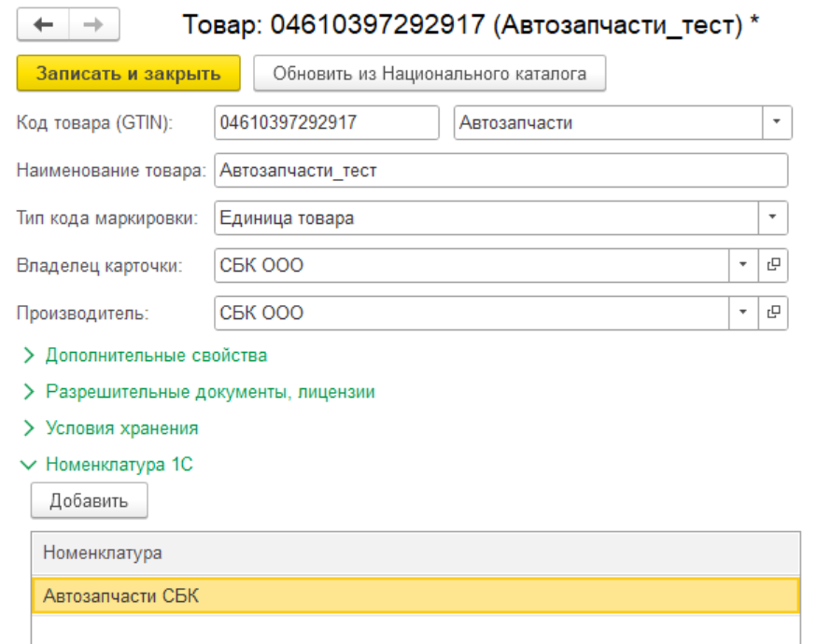The height and width of the screenshot is (644, 817).
Task: Open the Владелец карточки dropdown arrow
Action: tap(742, 265)
